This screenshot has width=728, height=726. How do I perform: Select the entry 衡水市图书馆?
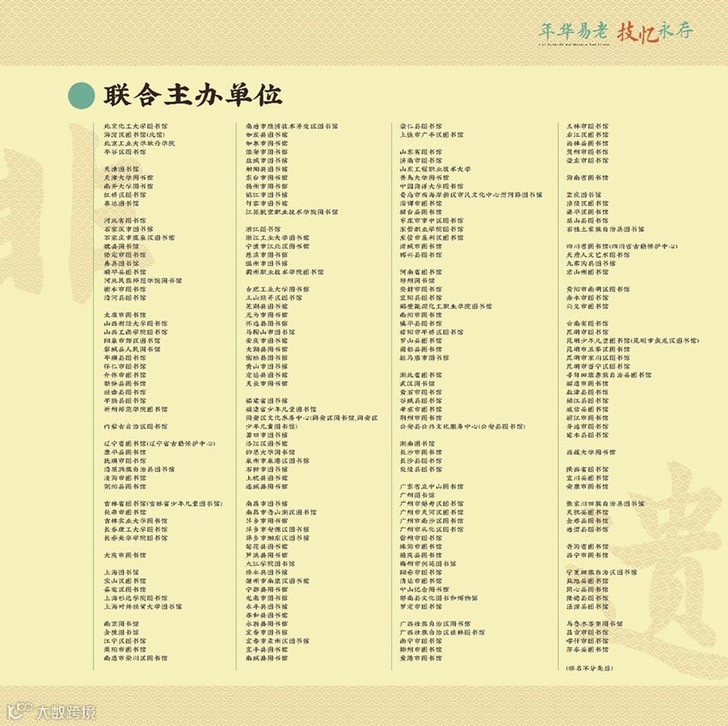click(125, 289)
